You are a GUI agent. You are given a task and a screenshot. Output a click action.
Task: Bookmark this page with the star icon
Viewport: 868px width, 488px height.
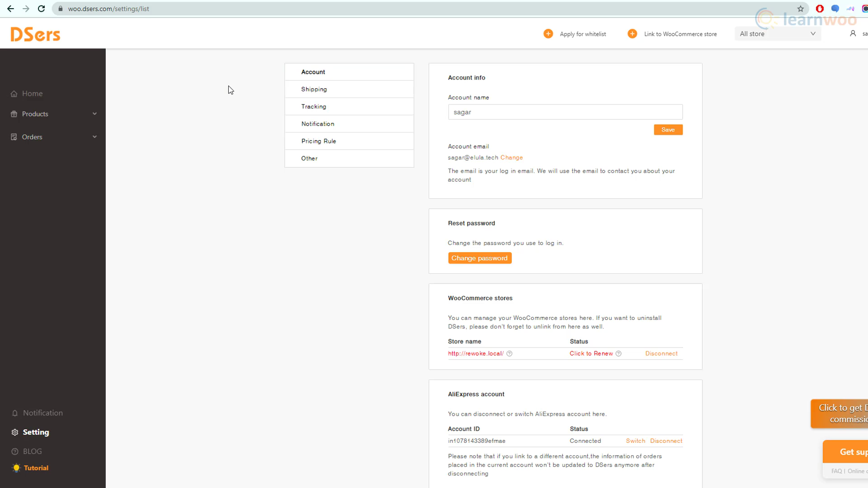(801, 9)
